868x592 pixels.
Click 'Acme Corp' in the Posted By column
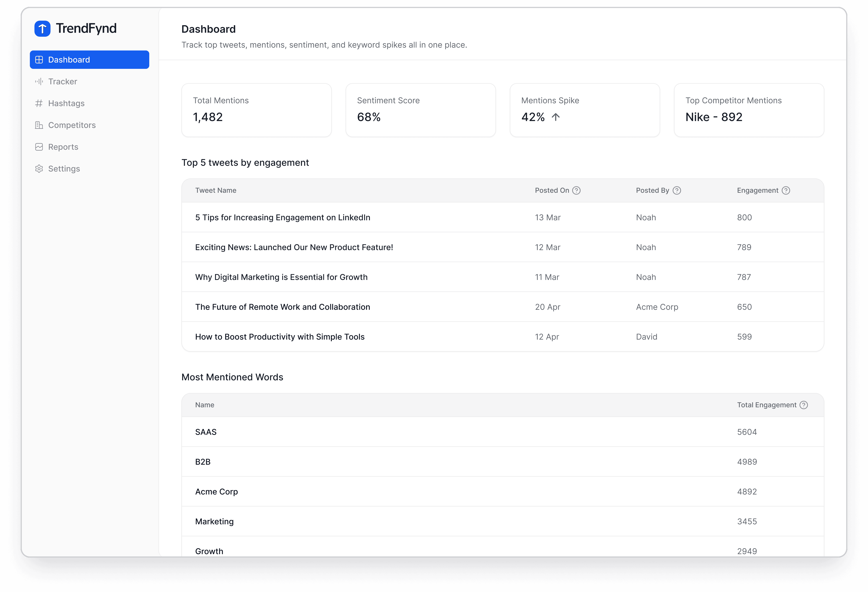(x=657, y=307)
